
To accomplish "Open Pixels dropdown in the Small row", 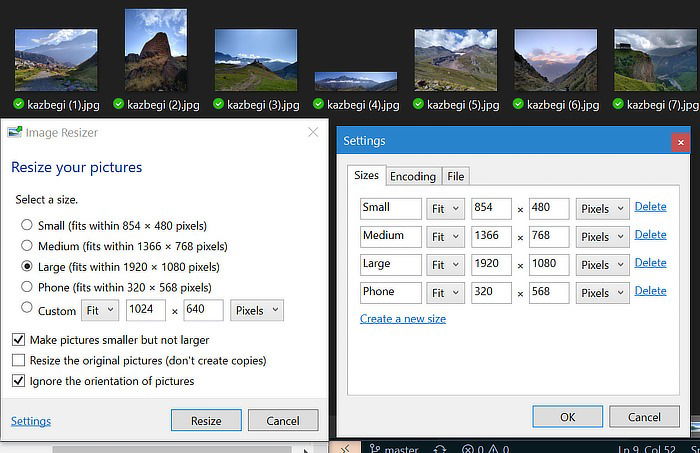I will click(x=602, y=208).
